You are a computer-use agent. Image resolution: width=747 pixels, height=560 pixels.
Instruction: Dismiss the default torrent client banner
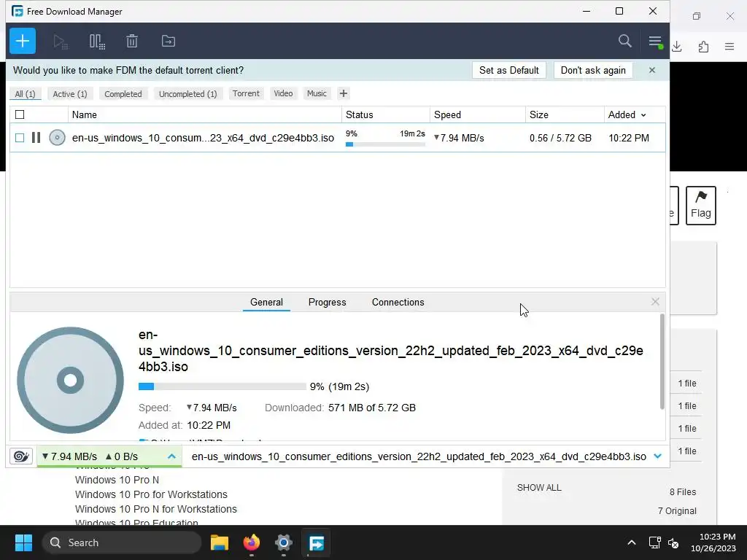(651, 71)
